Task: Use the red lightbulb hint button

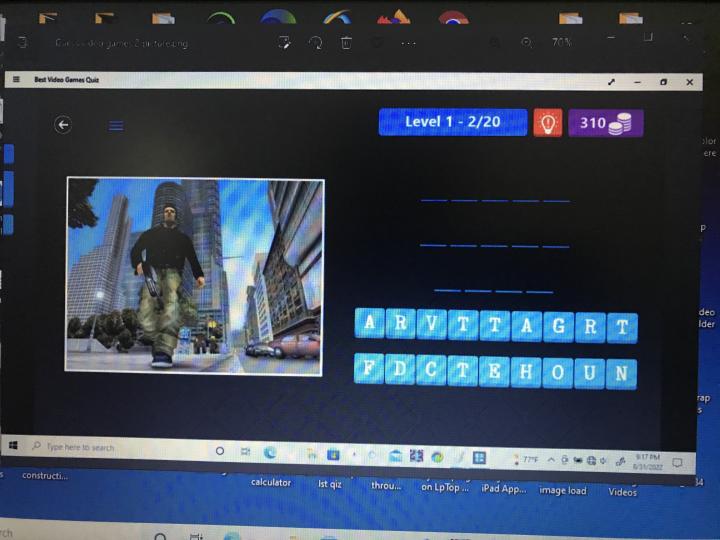Action: 547,123
